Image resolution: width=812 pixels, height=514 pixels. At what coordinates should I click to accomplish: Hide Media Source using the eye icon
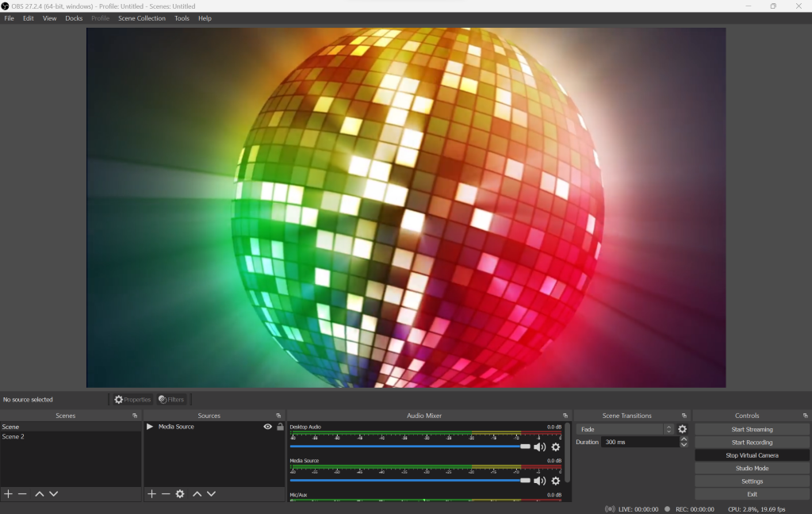pyautogui.click(x=268, y=427)
